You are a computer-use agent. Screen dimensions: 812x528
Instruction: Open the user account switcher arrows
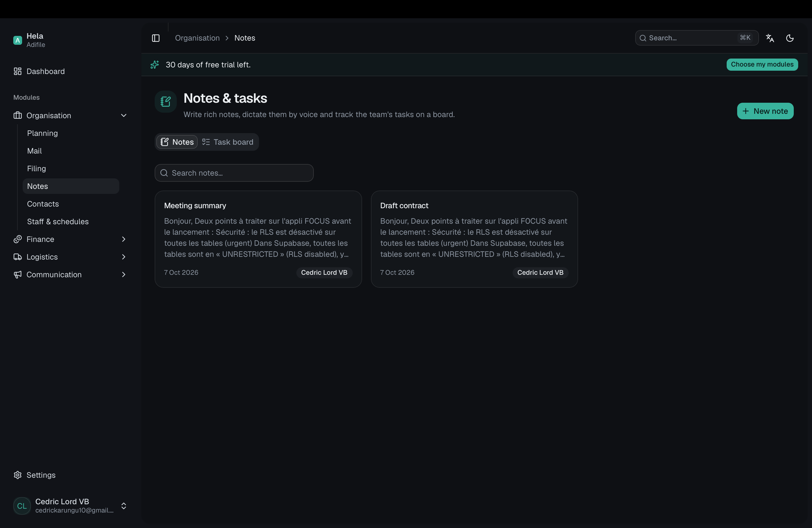123,506
